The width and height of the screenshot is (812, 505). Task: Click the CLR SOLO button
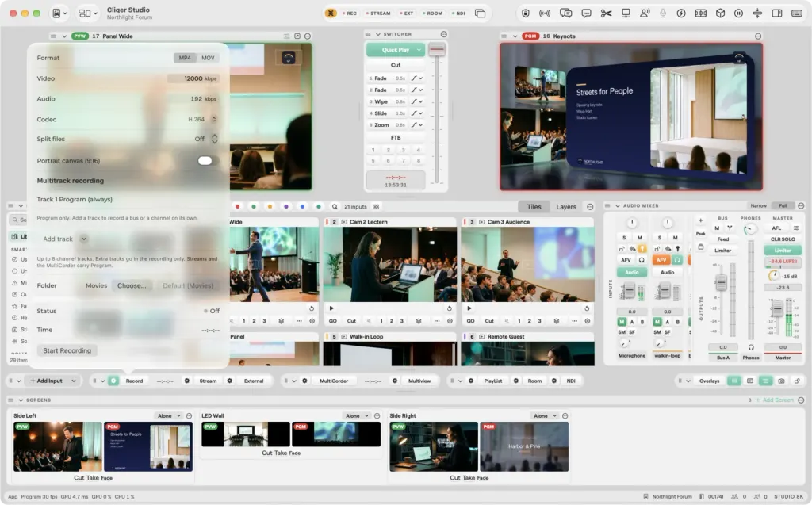[783, 239]
